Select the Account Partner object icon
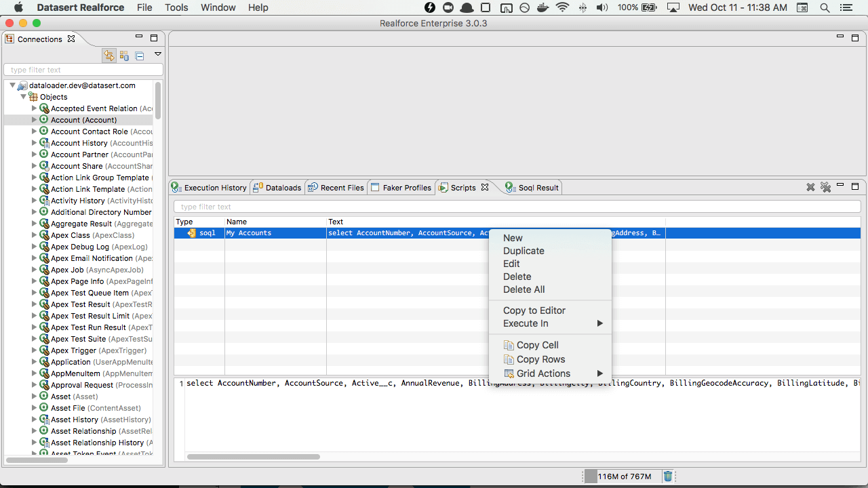Viewport: 868px width, 488px height. pyautogui.click(x=44, y=155)
